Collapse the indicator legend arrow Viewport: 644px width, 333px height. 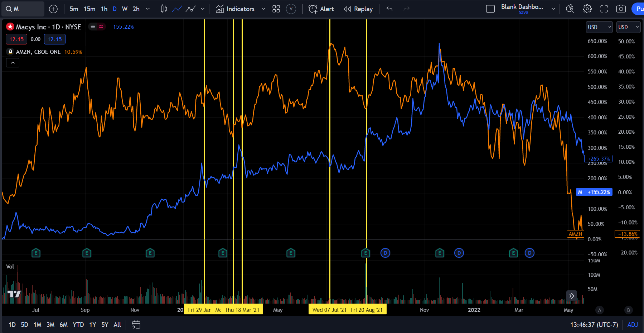pos(13,63)
